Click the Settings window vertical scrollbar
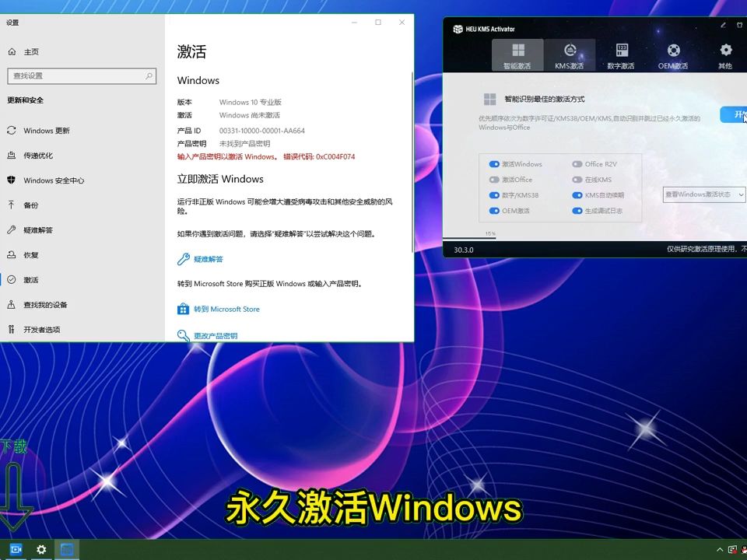Image resolution: width=747 pixels, height=560 pixels. pos(412,162)
